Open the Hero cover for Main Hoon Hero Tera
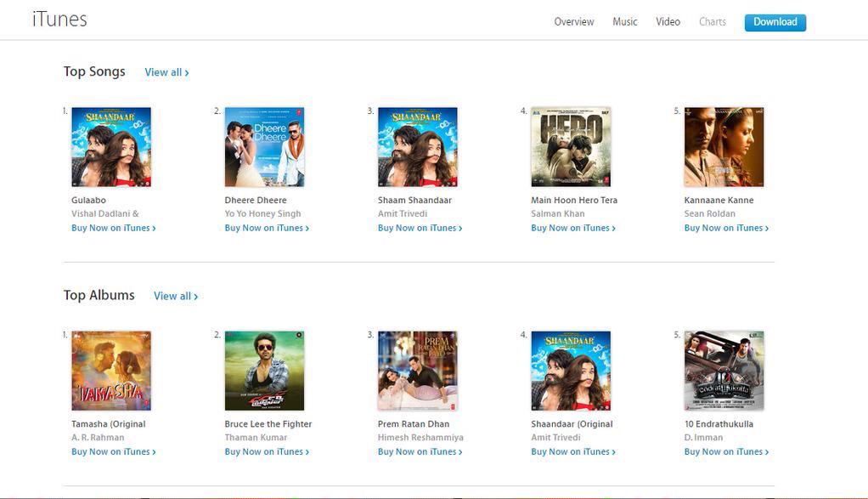The image size is (868, 499). click(x=571, y=147)
